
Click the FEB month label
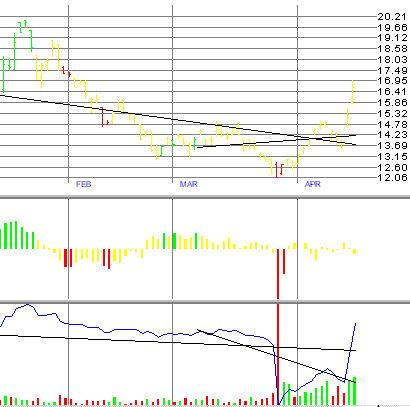[x=83, y=184]
